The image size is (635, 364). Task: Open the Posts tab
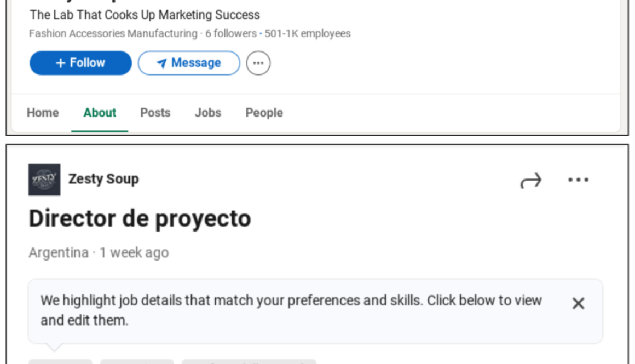(x=155, y=113)
